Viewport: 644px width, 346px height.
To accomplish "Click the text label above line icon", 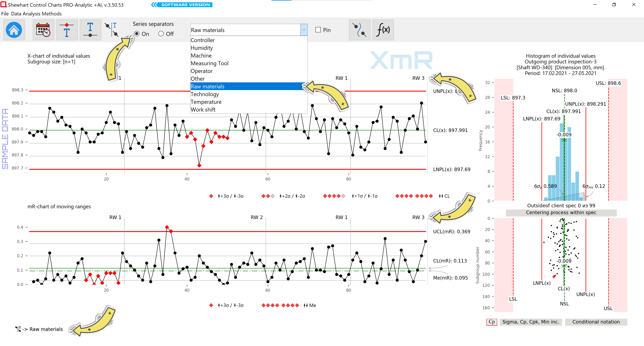I will pos(90,30).
